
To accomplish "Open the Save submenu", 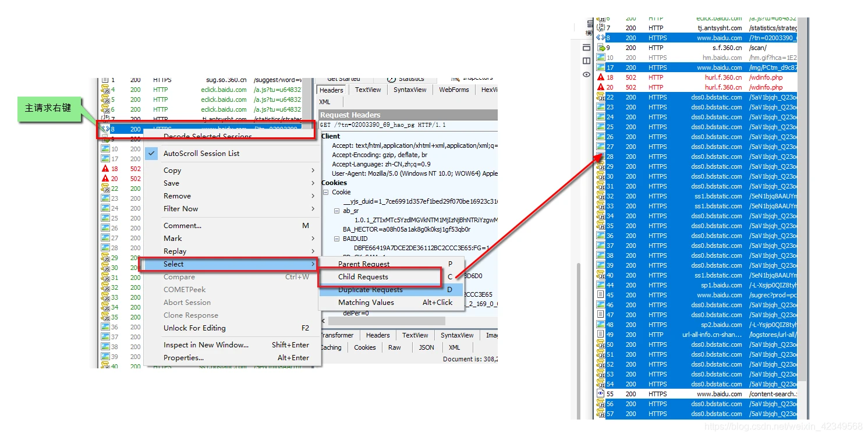I will (x=233, y=183).
